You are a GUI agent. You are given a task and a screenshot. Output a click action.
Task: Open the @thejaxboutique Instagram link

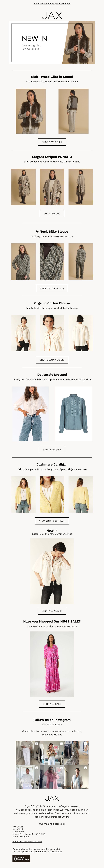[52, 724]
